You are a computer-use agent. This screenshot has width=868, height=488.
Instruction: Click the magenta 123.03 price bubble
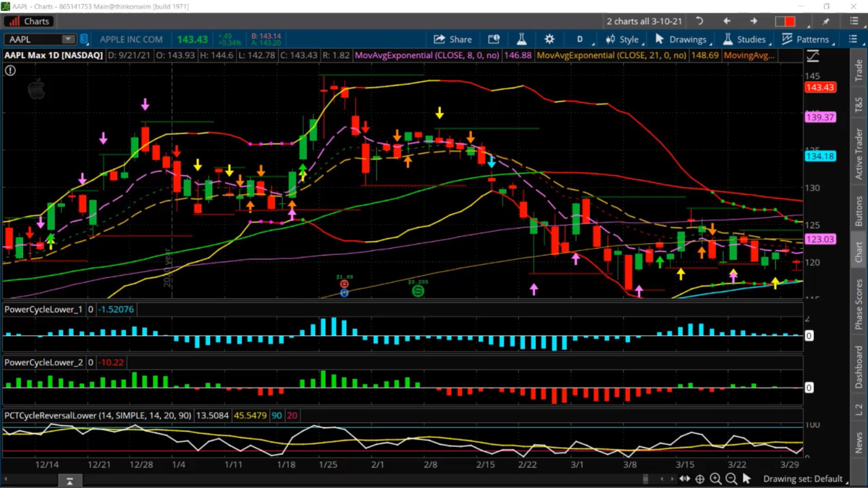click(x=820, y=239)
